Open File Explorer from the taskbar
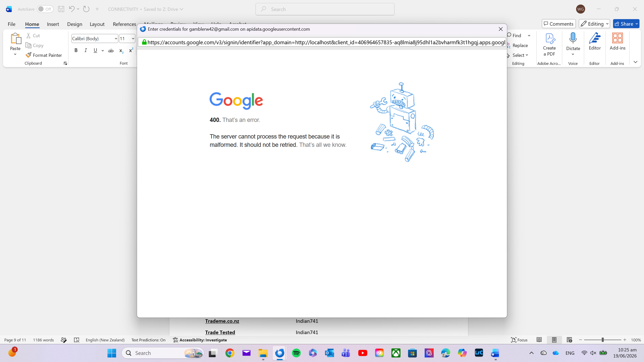644x362 pixels. (x=263, y=353)
